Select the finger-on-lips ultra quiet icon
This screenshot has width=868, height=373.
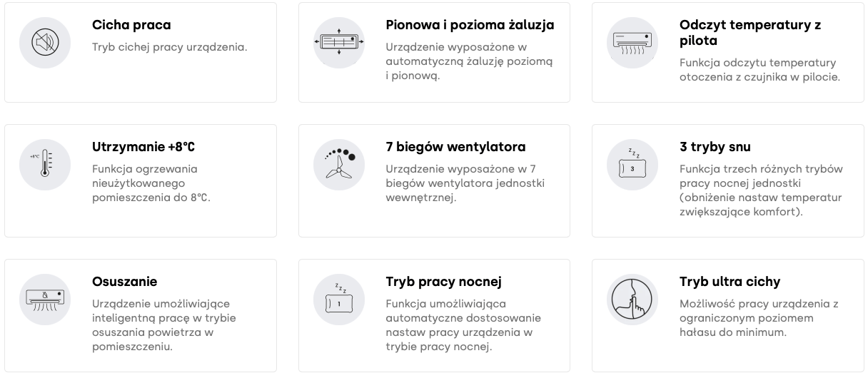[632, 299]
